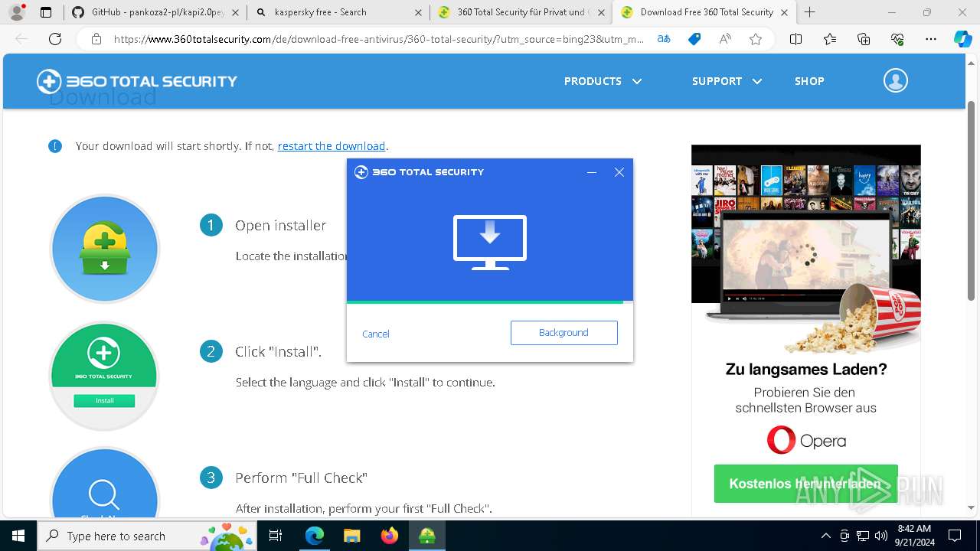980x551 pixels.
Task: Refresh the current page
Action: [x=55, y=39]
